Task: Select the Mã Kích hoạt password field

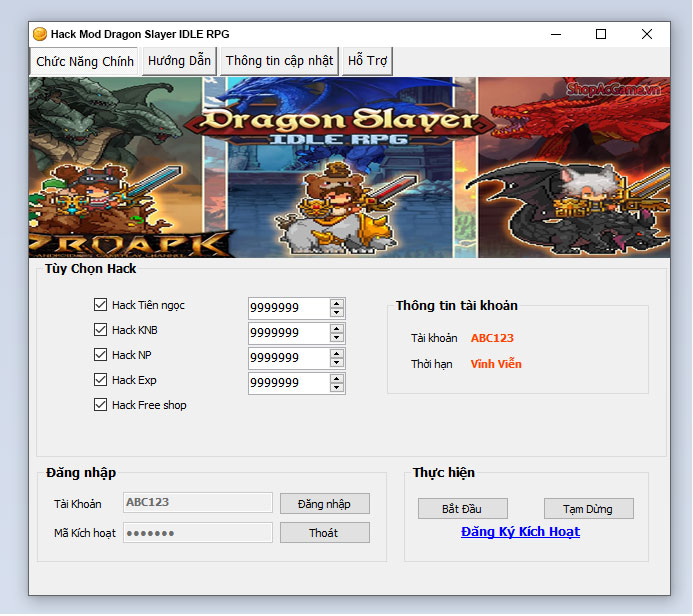Action: pyautogui.click(x=198, y=533)
